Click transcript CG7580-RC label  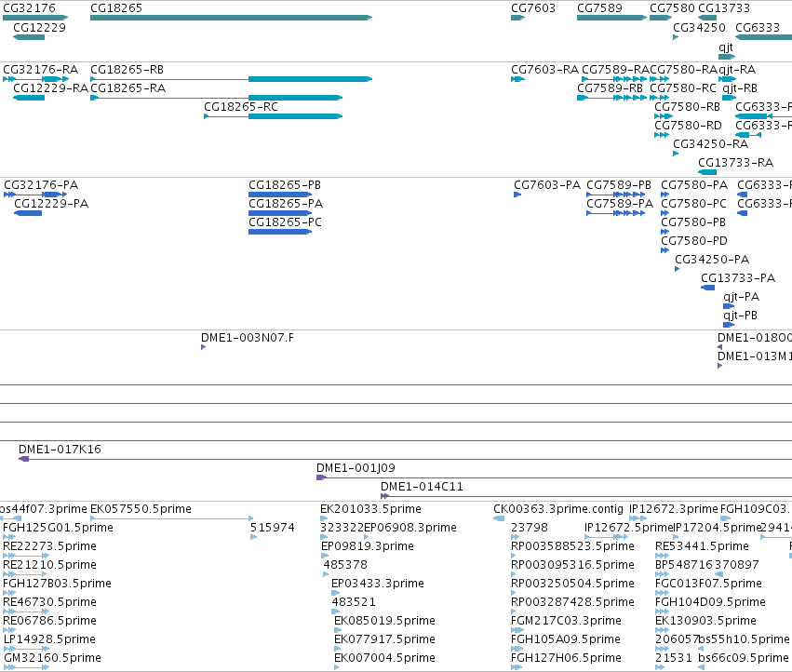point(683,87)
